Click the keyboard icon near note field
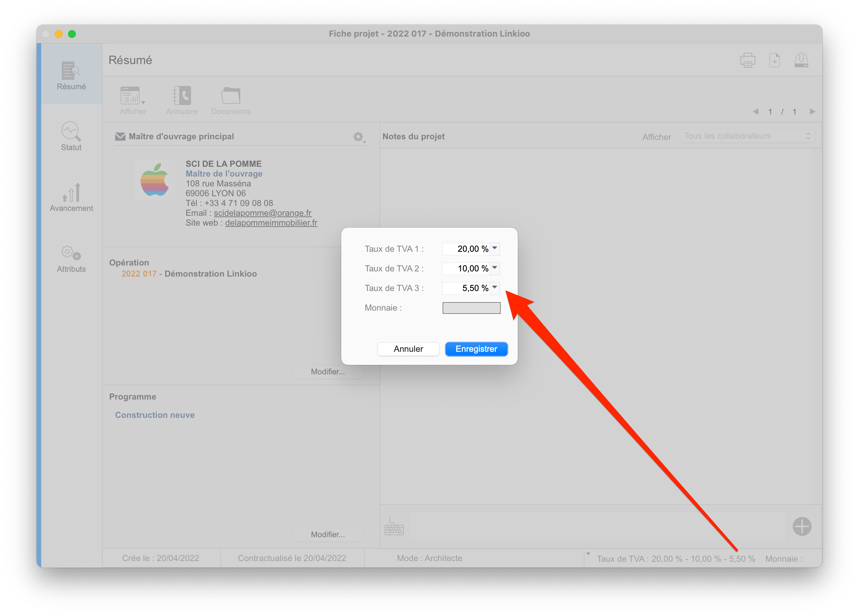The width and height of the screenshot is (859, 616). click(394, 526)
